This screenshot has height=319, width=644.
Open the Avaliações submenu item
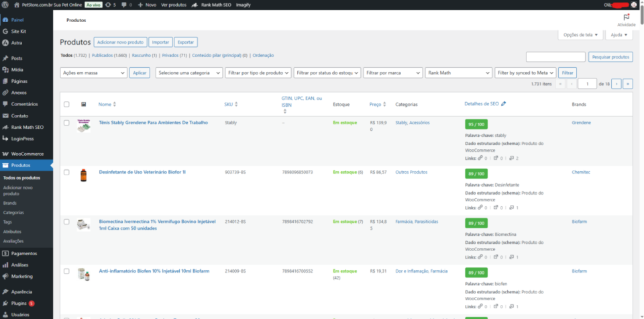(13, 241)
